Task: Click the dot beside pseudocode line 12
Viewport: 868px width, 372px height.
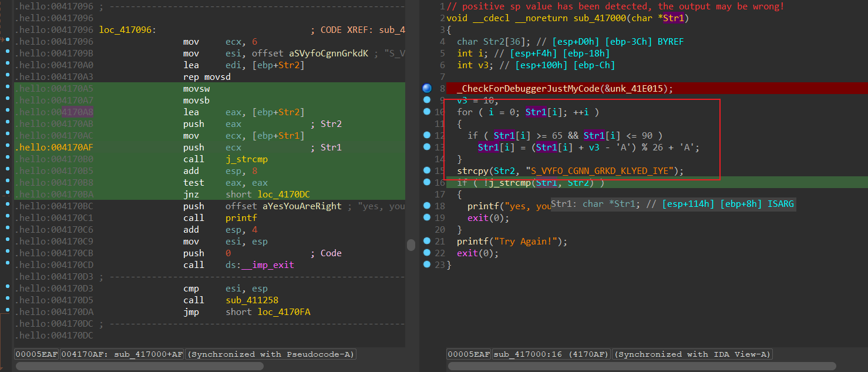Action: [x=427, y=136]
